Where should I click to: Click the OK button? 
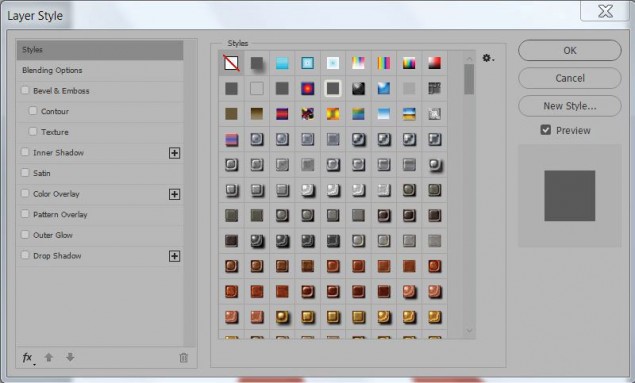(x=569, y=51)
